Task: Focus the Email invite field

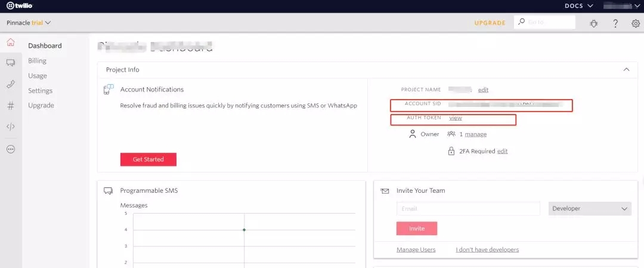Action: (x=468, y=208)
